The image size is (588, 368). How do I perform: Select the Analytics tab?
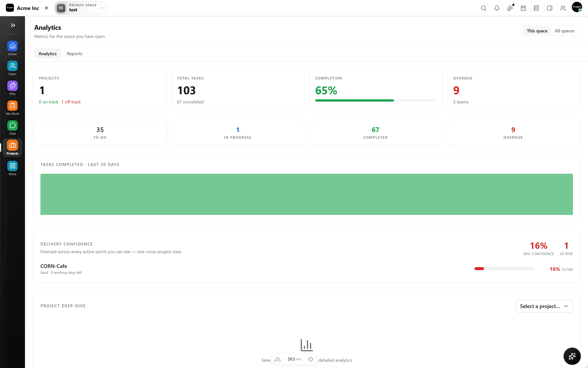(48, 54)
